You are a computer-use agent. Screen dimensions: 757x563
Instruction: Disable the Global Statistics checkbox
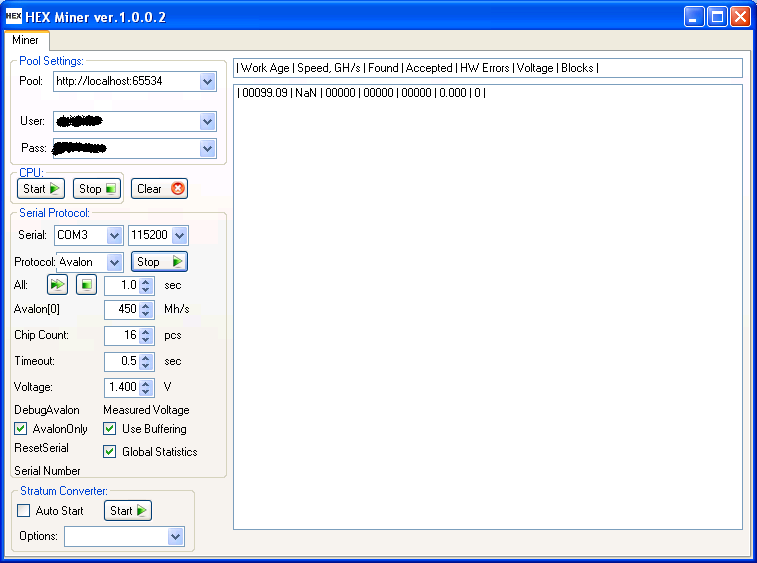[x=110, y=452]
